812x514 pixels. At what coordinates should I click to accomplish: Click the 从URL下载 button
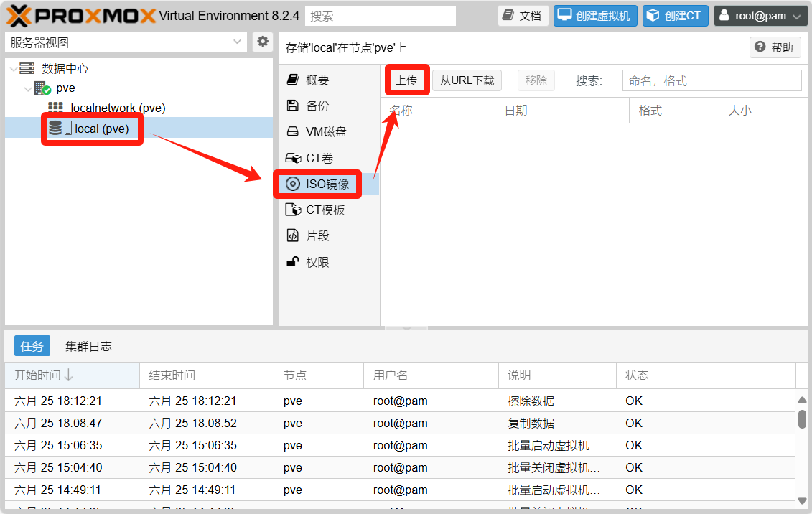tap(467, 80)
